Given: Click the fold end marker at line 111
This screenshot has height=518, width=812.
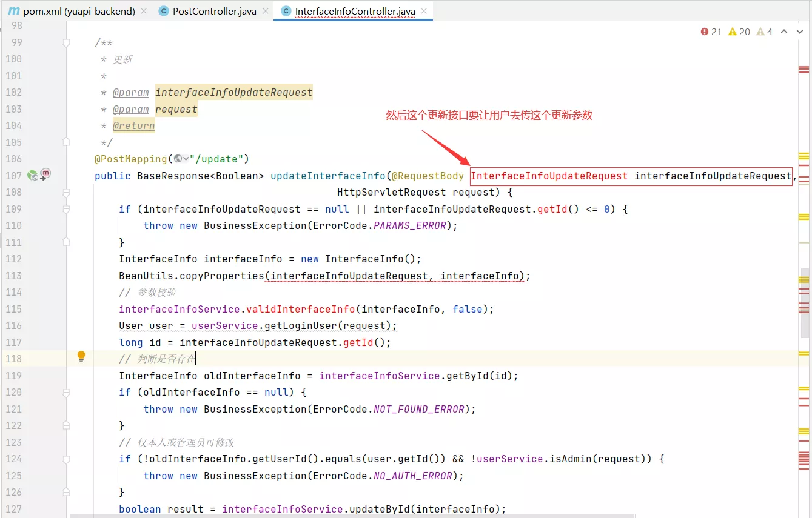Looking at the screenshot, I should (x=66, y=242).
